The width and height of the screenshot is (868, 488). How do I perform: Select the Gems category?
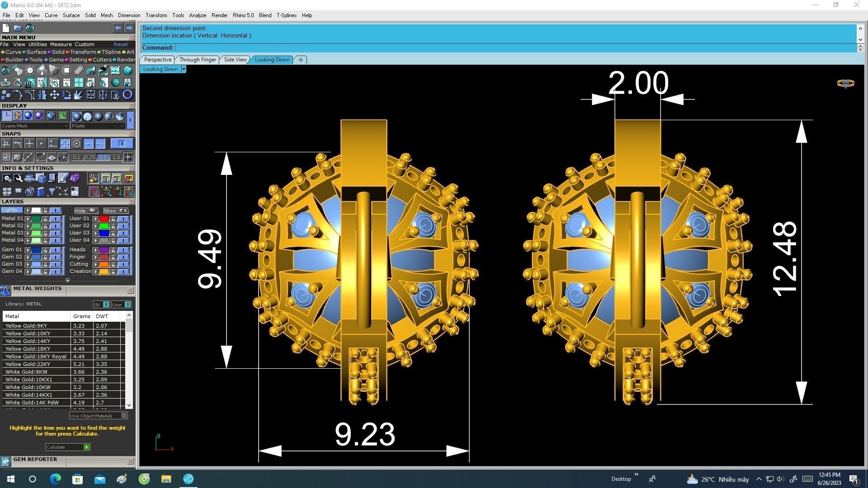[x=55, y=60]
